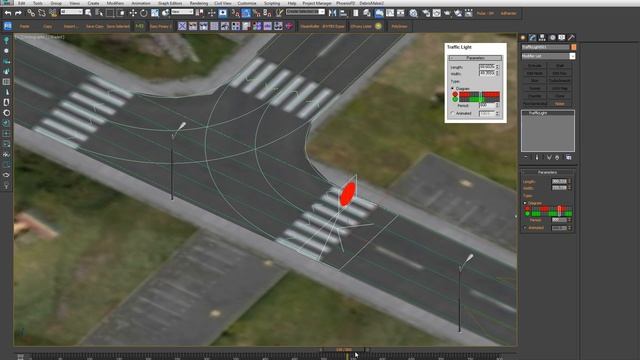Choose the Rectangular Selection Region tool
This screenshot has width=640, height=360.
tap(110, 13)
